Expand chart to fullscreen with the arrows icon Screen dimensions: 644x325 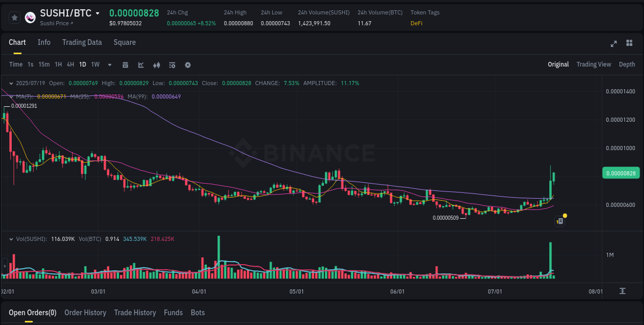(x=613, y=44)
